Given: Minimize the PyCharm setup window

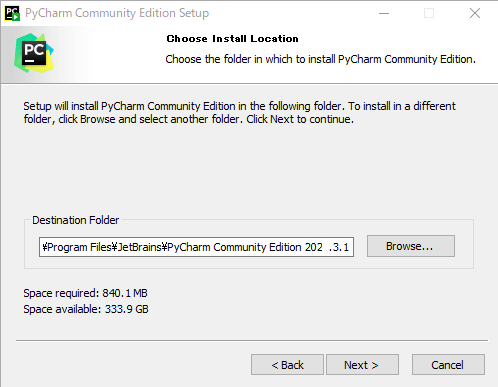Looking at the screenshot, I should pyautogui.click(x=384, y=13).
